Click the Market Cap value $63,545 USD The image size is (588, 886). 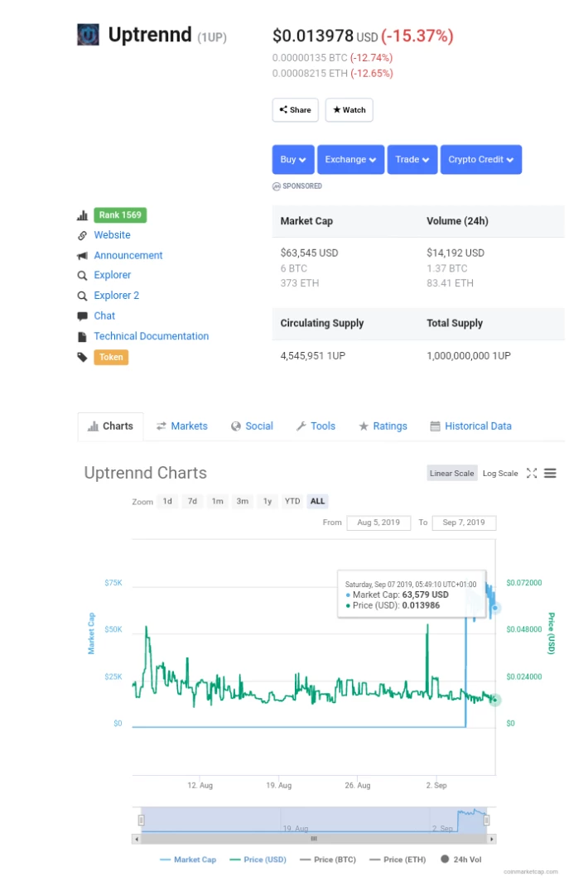[x=309, y=253]
